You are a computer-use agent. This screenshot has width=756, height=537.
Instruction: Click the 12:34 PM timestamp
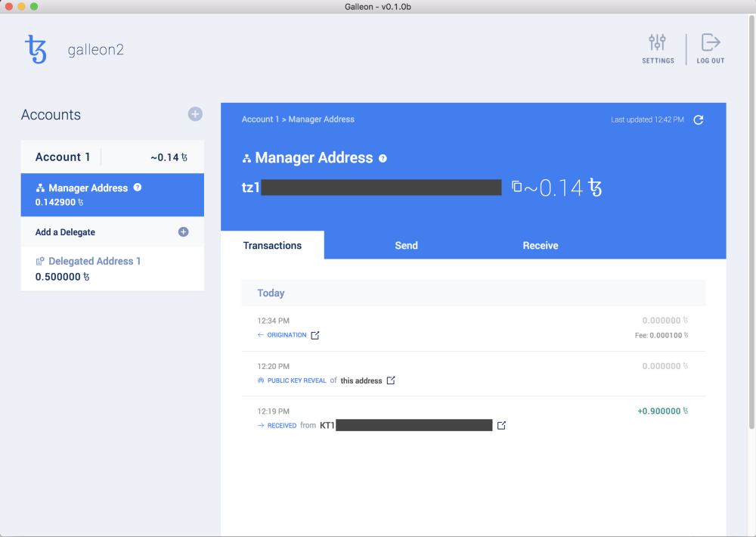pyautogui.click(x=274, y=321)
